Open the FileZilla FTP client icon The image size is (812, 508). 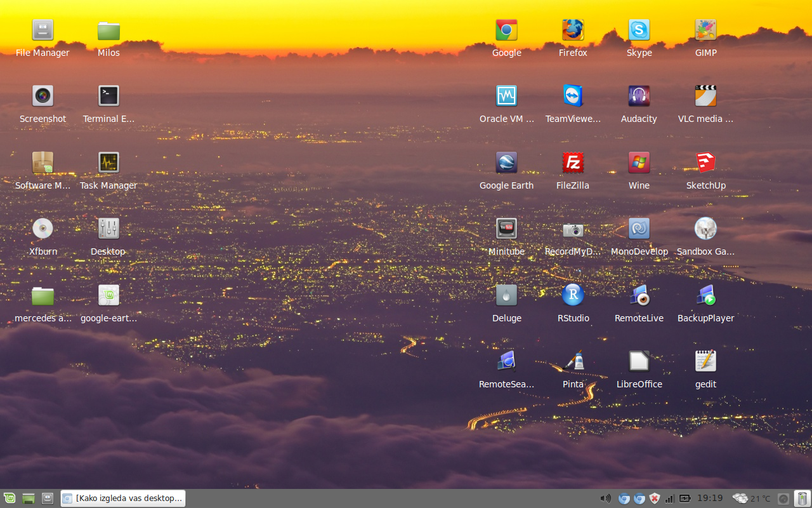click(573, 163)
